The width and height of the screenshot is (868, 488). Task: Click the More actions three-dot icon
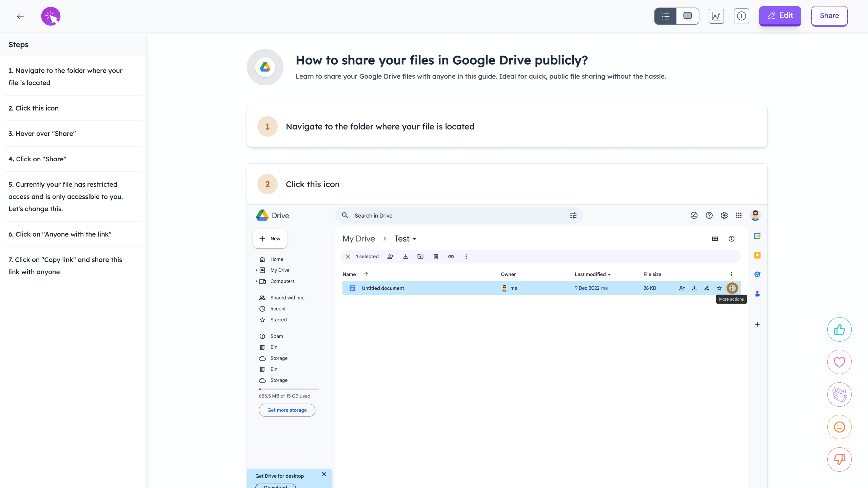pos(732,288)
